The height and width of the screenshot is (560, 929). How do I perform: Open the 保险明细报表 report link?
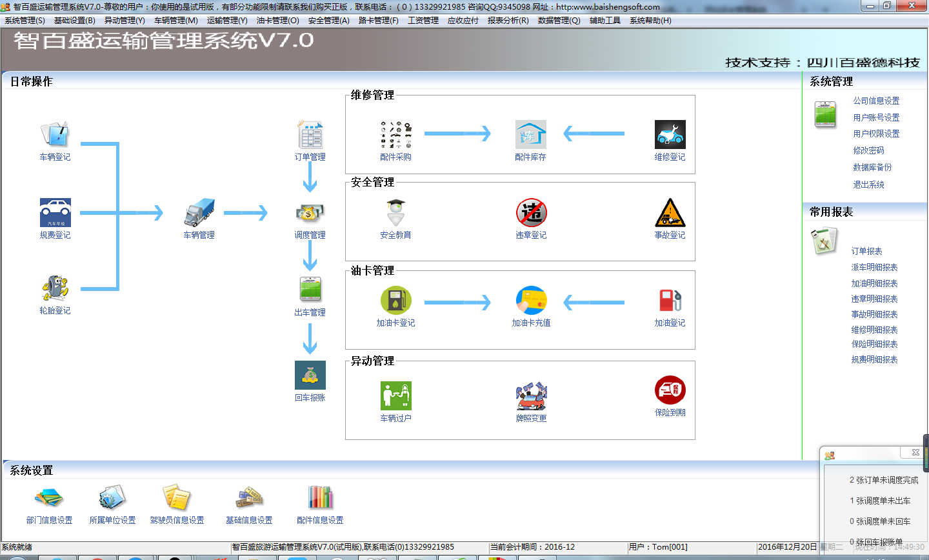874,344
